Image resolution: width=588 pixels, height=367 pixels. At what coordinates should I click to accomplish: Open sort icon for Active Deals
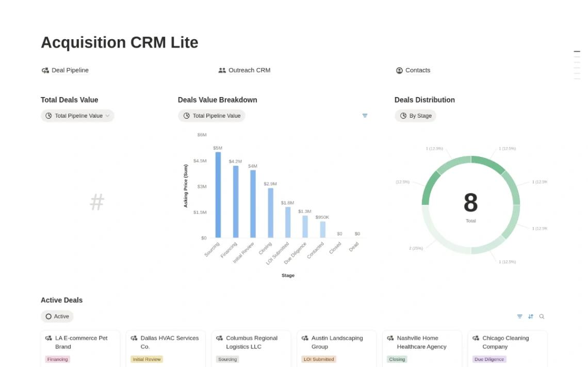[531, 316]
